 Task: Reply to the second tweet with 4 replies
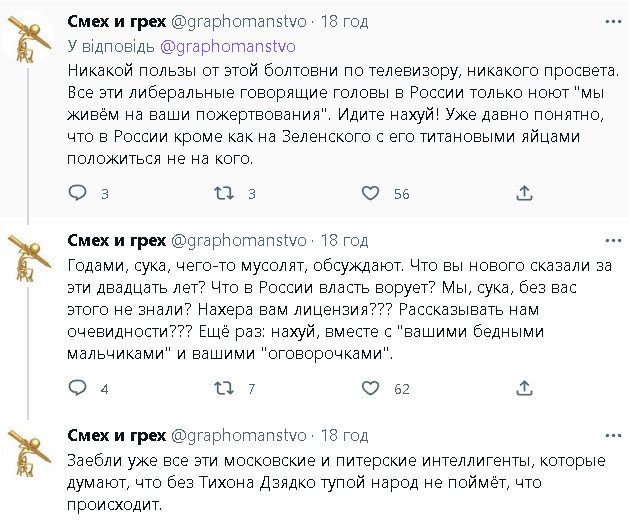point(78,388)
